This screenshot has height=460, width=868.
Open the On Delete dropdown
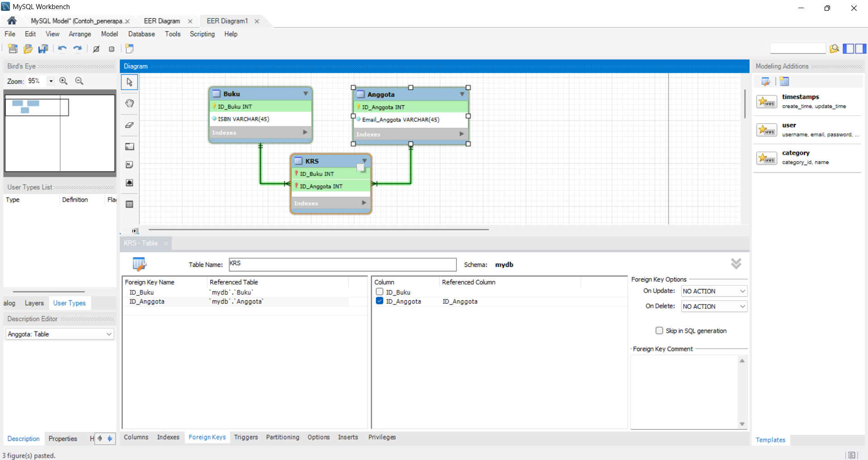click(714, 306)
